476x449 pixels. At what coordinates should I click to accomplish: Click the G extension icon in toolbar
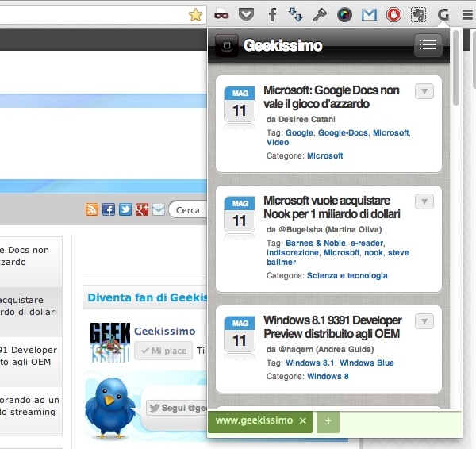click(443, 14)
